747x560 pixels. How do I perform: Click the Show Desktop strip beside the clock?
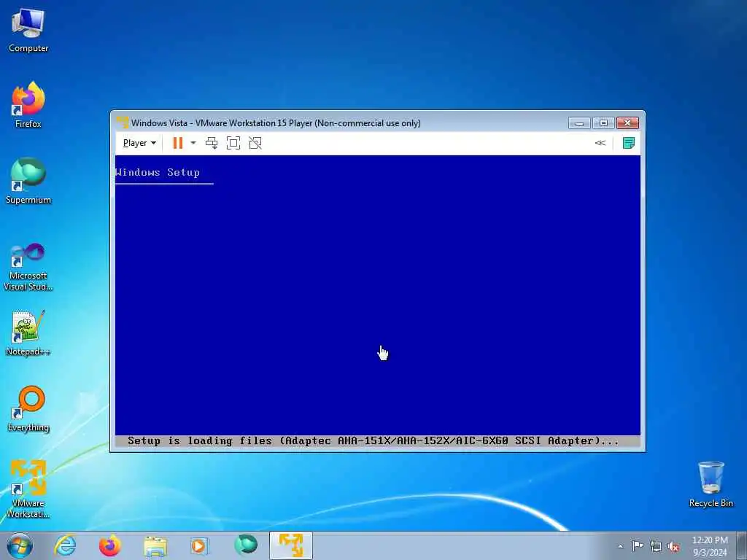(742, 545)
